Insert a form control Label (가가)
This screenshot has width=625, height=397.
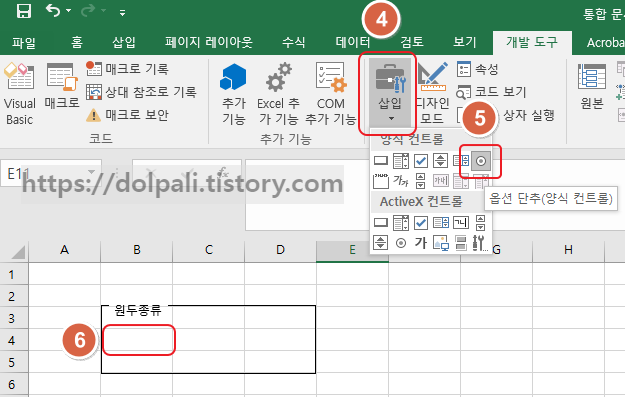pyautogui.click(x=401, y=181)
